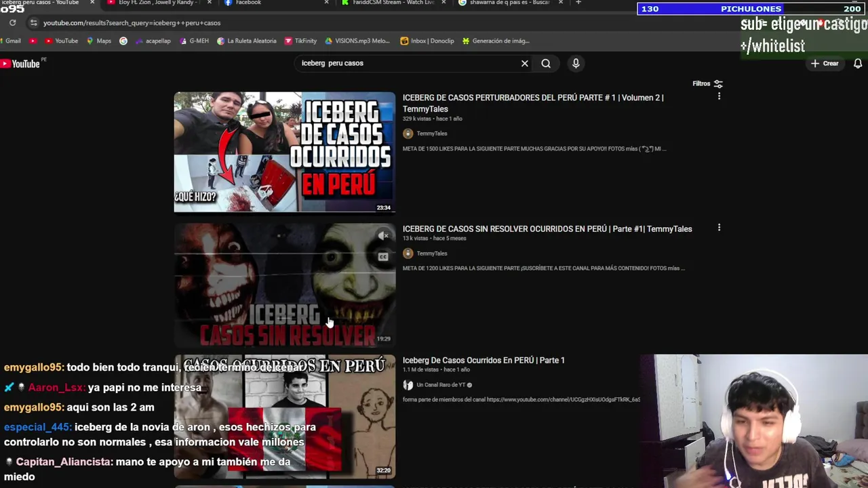Switch to the FariddCSM Stream tab
The height and width of the screenshot is (488, 868).
pyautogui.click(x=393, y=3)
